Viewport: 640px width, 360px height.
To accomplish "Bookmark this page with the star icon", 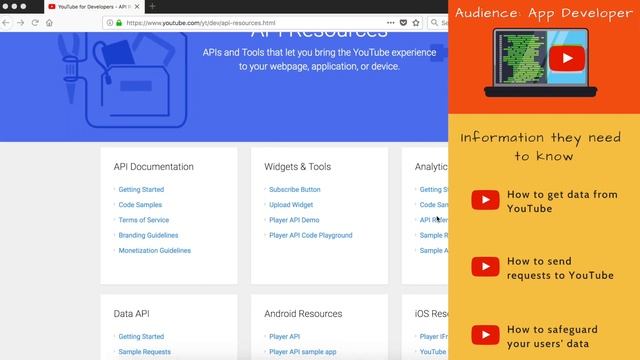I will click(416, 23).
